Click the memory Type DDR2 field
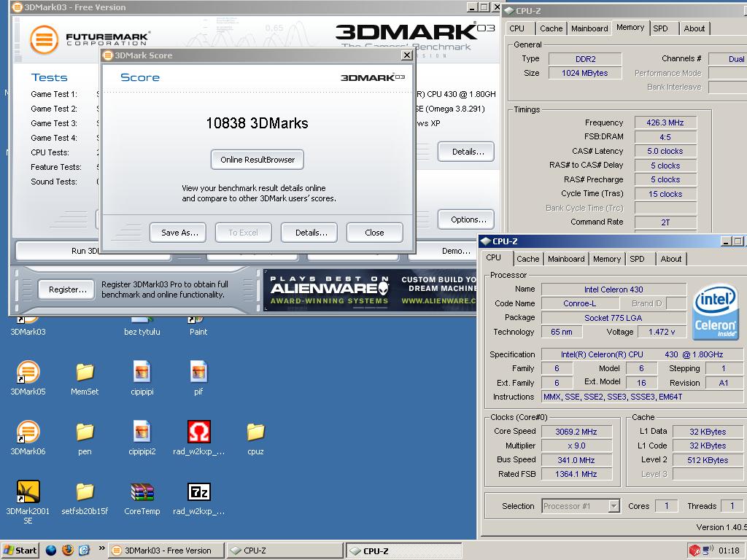 point(585,59)
